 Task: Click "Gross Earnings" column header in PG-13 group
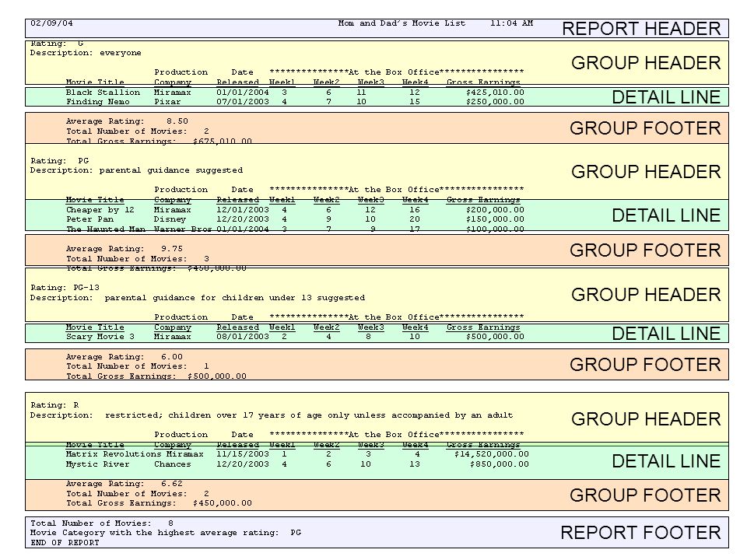point(483,327)
